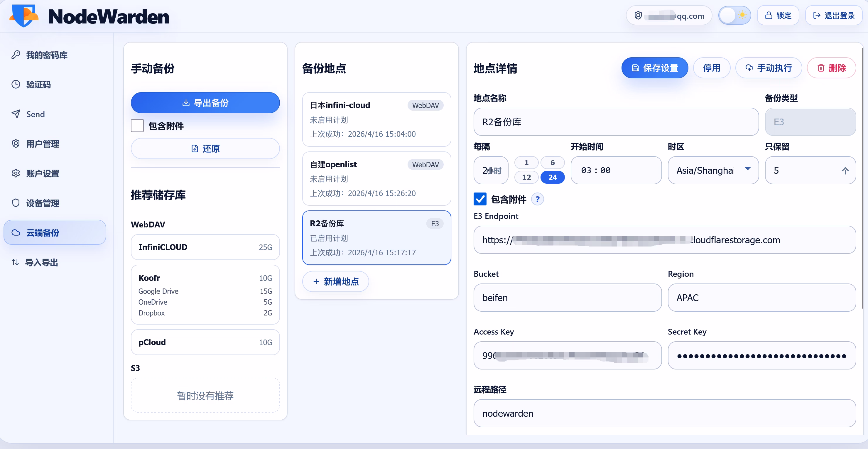Open the 24小时 interval dropdown
868x449 pixels.
[x=491, y=170]
